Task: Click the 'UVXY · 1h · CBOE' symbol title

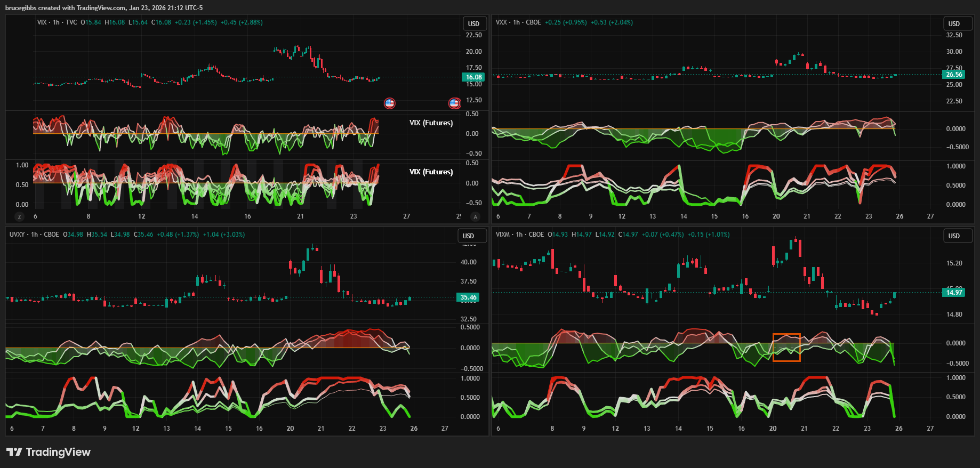Action: coord(34,235)
